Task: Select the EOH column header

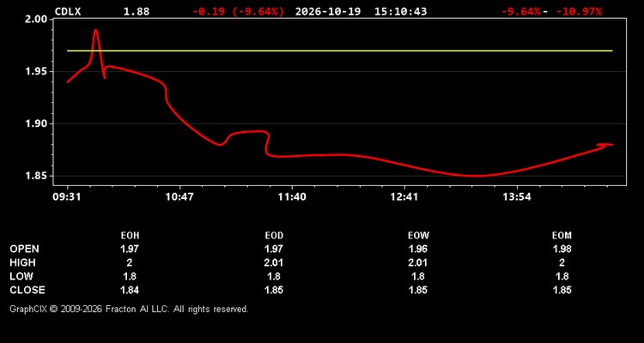Action: [x=130, y=236]
